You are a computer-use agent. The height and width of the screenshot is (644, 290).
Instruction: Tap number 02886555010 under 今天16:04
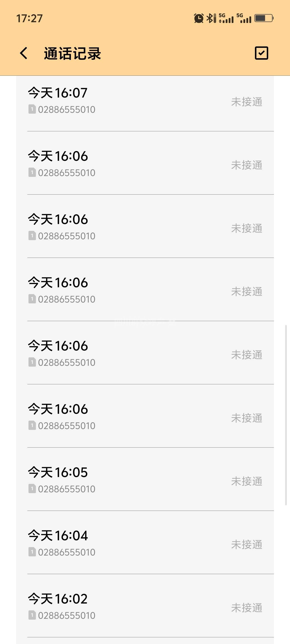67,552
